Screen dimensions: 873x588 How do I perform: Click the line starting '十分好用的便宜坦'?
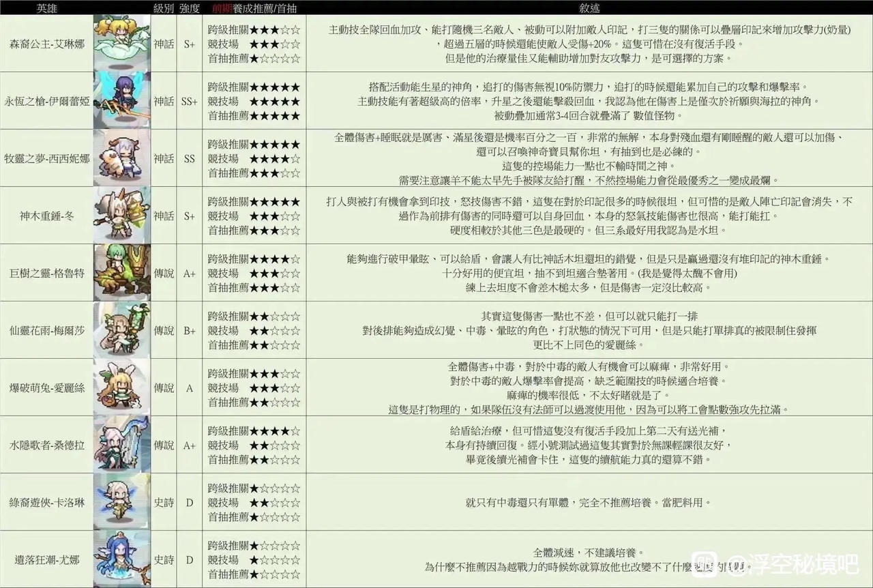click(x=589, y=273)
